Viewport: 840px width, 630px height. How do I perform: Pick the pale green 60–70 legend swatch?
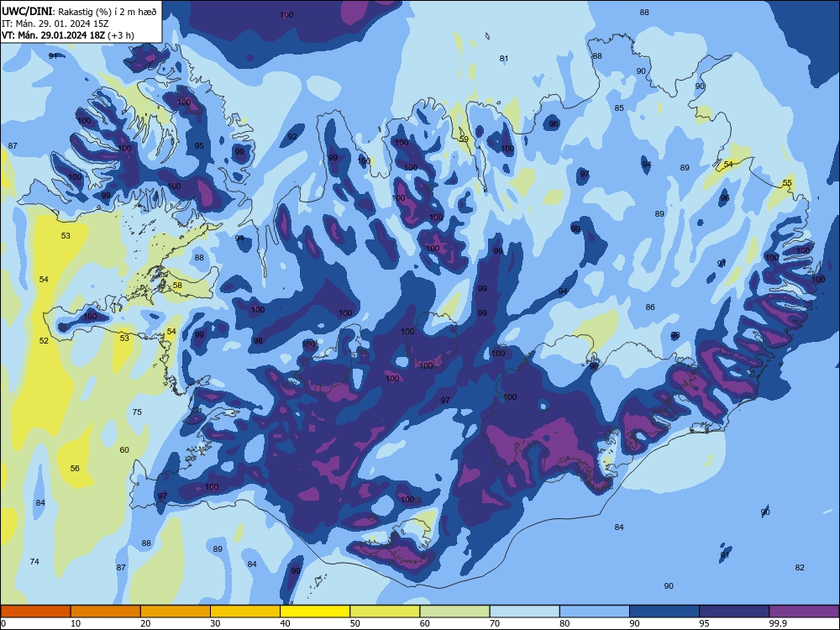click(454, 612)
